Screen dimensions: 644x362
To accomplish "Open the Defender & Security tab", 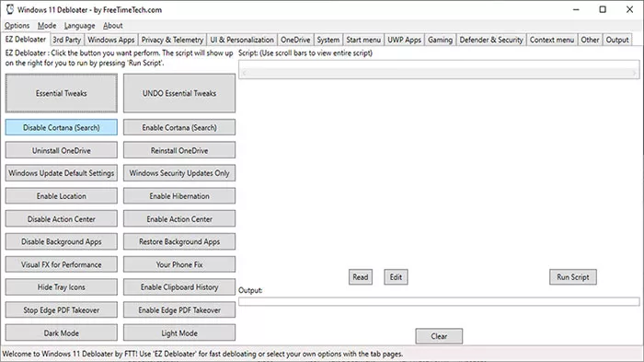I will point(491,40).
